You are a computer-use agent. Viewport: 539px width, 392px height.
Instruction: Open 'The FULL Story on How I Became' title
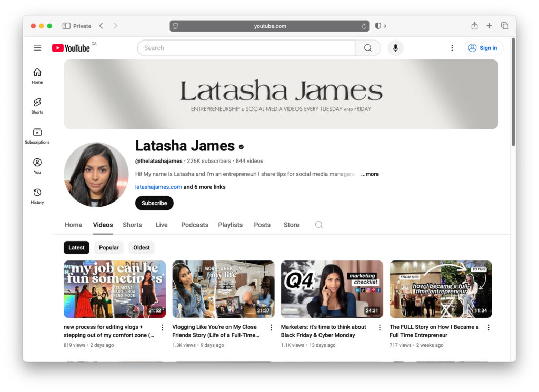(434, 331)
